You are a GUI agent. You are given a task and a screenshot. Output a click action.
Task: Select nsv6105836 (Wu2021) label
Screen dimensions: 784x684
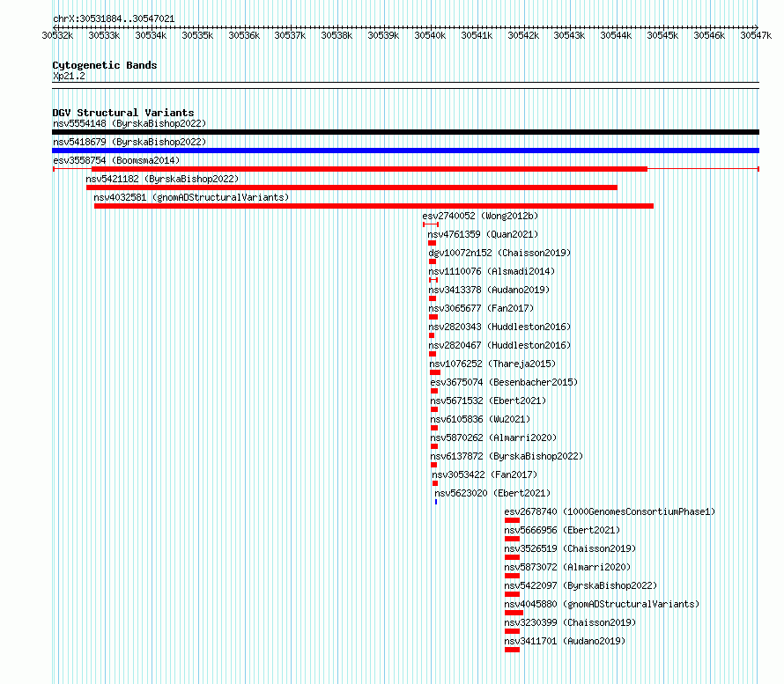click(x=480, y=419)
